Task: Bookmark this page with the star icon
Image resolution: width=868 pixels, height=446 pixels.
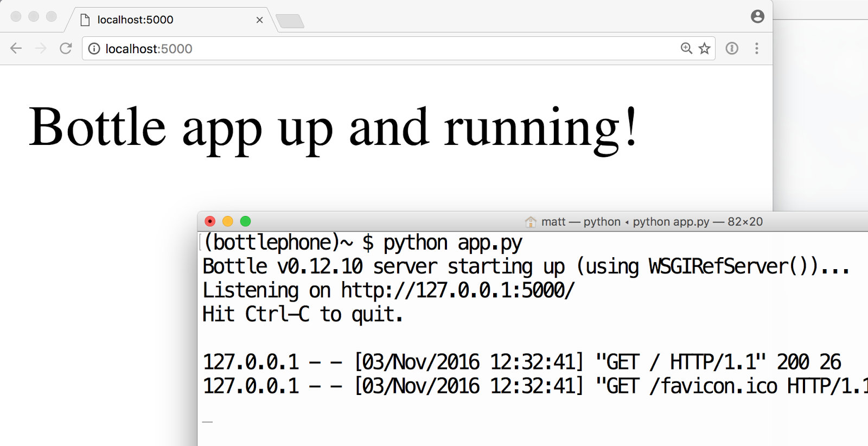Action: click(704, 48)
